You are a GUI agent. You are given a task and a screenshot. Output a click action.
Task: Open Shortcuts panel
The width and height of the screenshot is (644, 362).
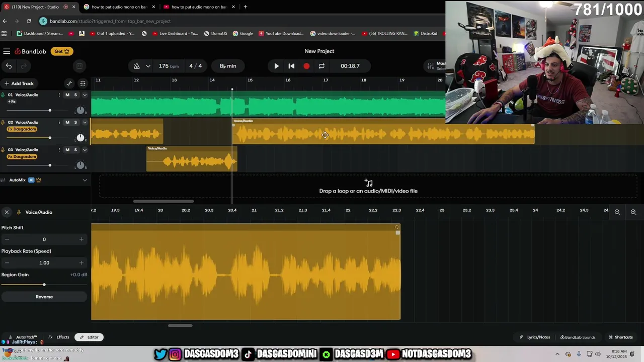coord(620,337)
